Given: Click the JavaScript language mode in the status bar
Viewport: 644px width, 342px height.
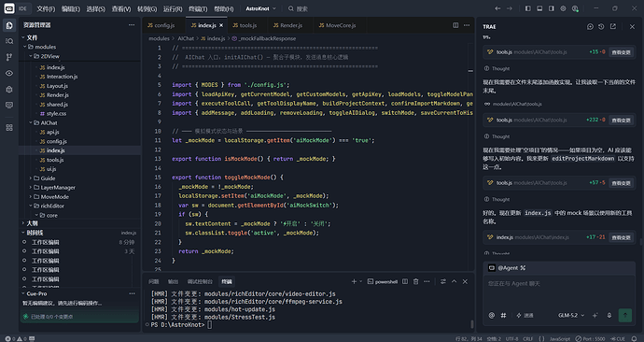Looking at the screenshot, I should [x=560, y=338].
